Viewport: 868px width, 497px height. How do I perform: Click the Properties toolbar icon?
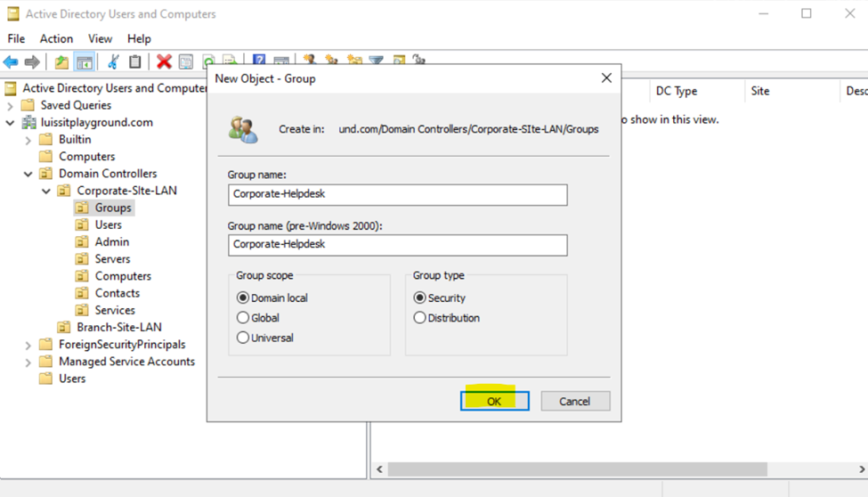click(186, 61)
